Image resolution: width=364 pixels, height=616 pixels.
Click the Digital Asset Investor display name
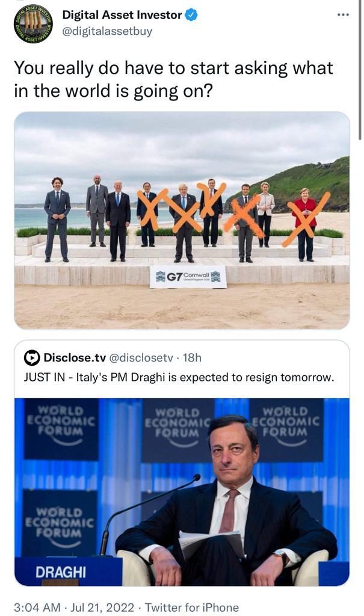(x=122, y=16)
